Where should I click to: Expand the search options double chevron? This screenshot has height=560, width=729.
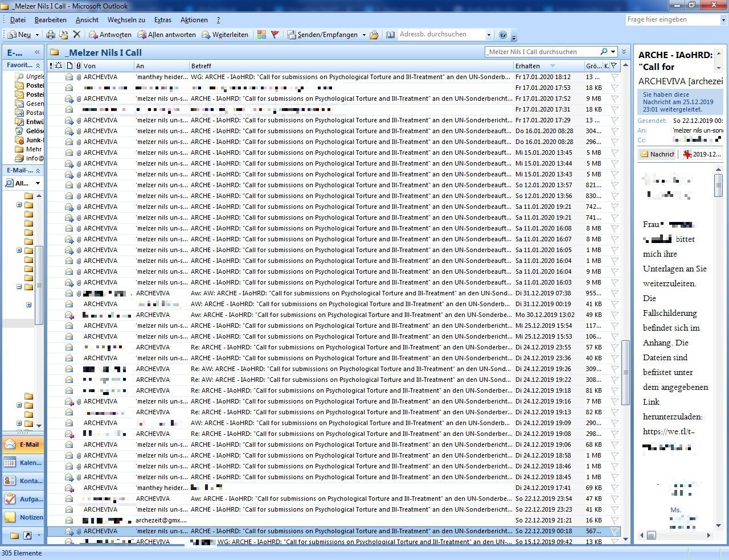click(x=624, y=52)
